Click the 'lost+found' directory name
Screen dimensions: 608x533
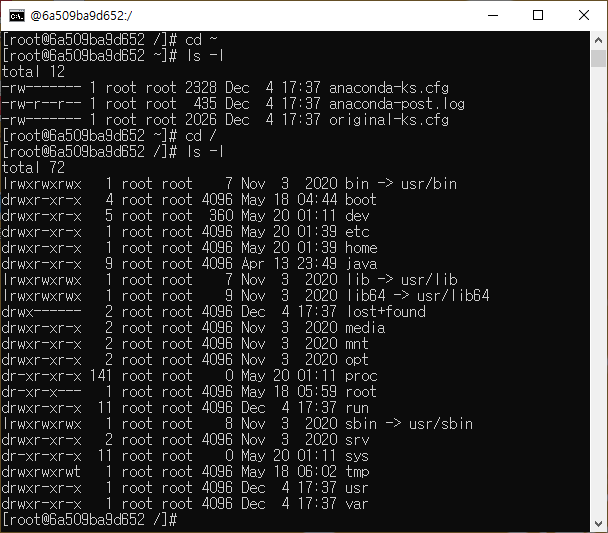click(x=385, y=312)
